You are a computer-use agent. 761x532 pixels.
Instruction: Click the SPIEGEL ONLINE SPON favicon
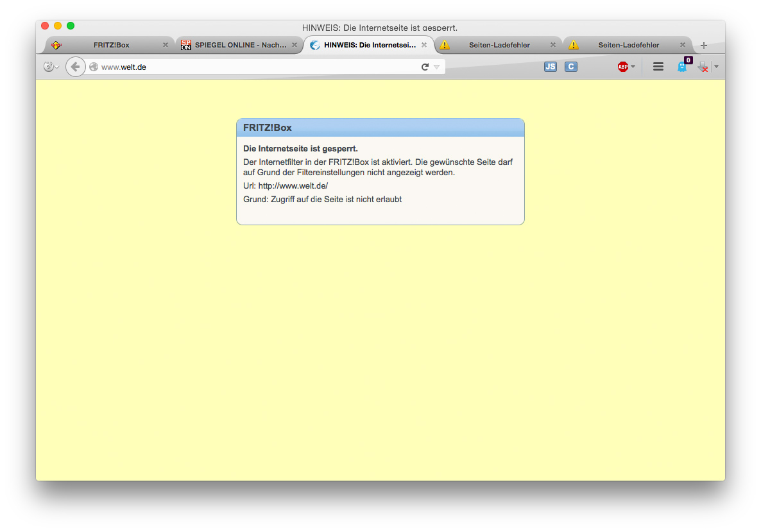pyautogui.click(x=186, y=45)
